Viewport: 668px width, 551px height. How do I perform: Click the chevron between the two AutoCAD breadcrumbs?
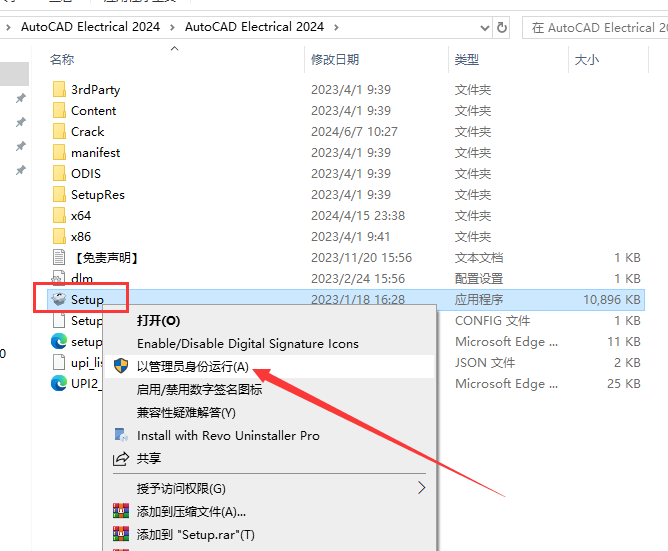[173, 27]
